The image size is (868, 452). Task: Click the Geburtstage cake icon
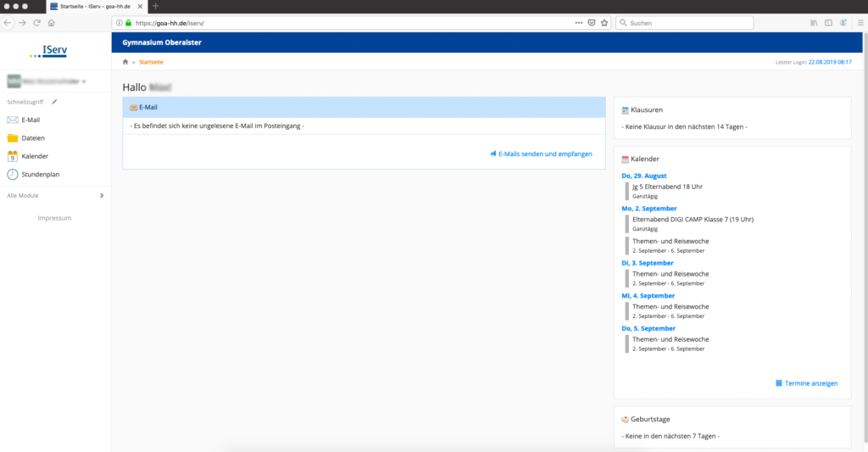[x=625, y=419]
